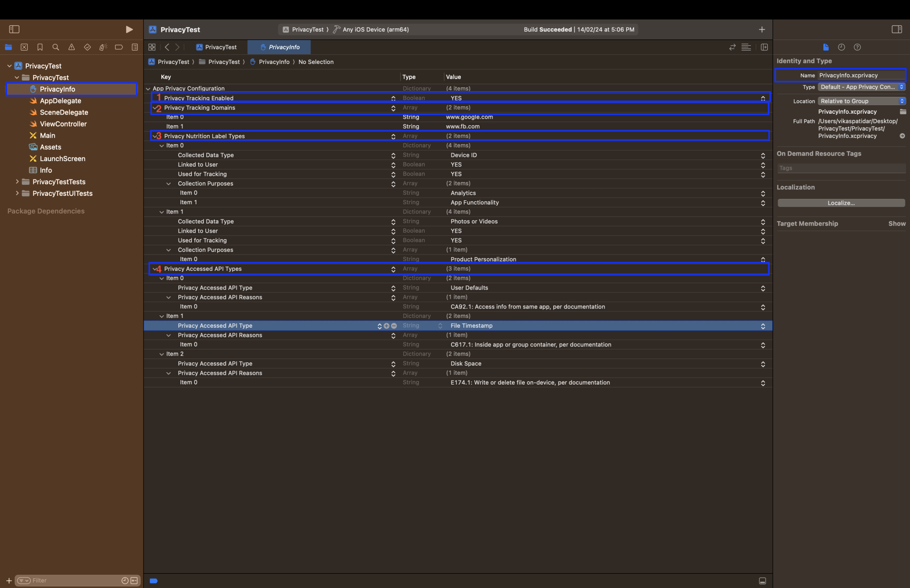
Task: Click the Localize... button
Action: 841,203
